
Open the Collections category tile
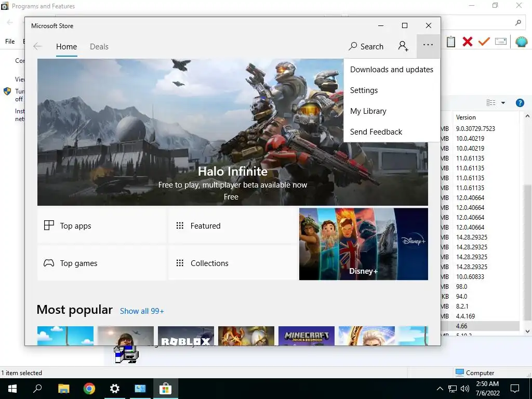pos(233,263)
